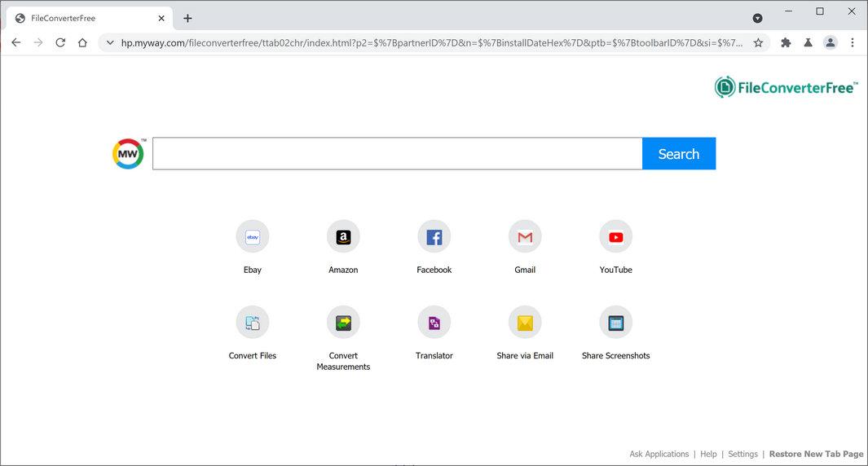
Task: Go to the browser home page
Action: point(82,42)
